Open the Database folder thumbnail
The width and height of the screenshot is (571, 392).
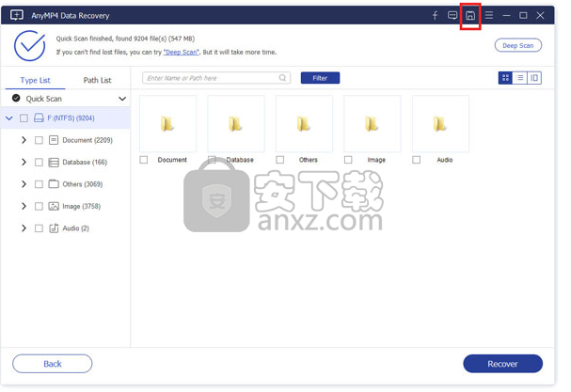click(236, 124)
